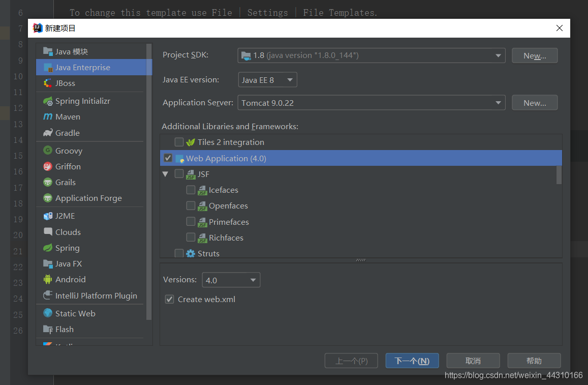
Task: Tick the Struts checkbox
Action: [179, 253]
